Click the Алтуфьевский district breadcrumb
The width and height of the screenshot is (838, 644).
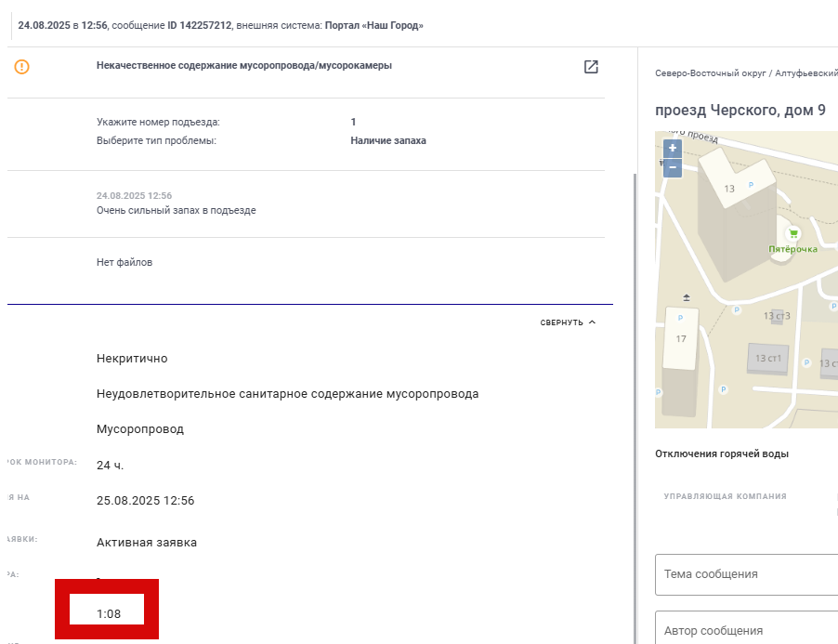click(806, 73)
